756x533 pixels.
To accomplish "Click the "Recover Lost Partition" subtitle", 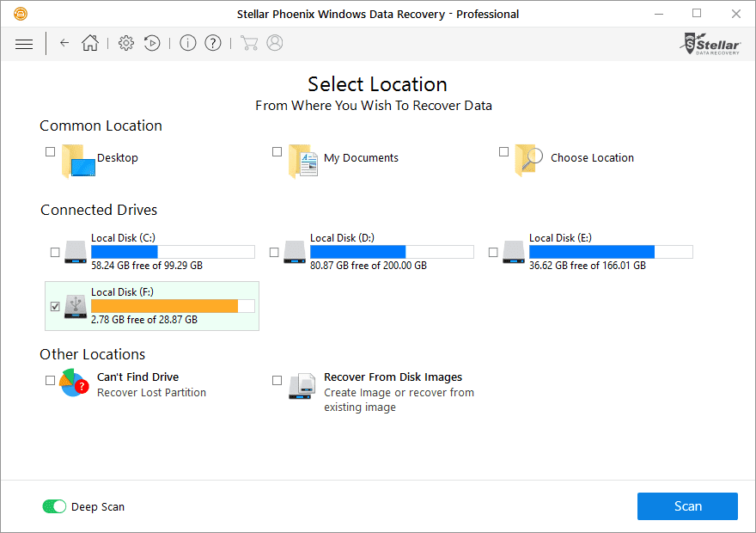I will (151, 392).
